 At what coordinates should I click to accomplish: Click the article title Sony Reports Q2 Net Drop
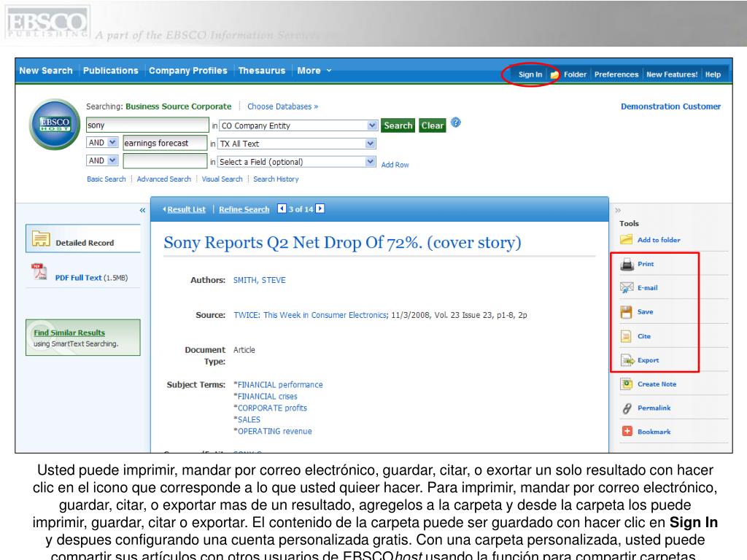(342, 242)
